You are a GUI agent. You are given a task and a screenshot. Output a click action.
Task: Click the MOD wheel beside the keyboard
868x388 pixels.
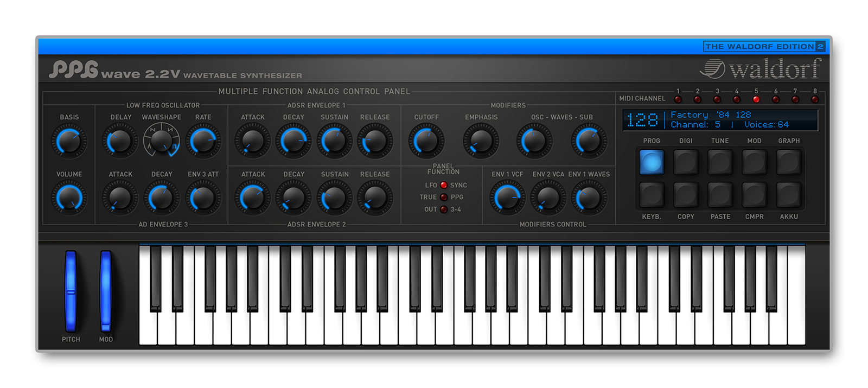pyautogui.click(x=106, y=291)
